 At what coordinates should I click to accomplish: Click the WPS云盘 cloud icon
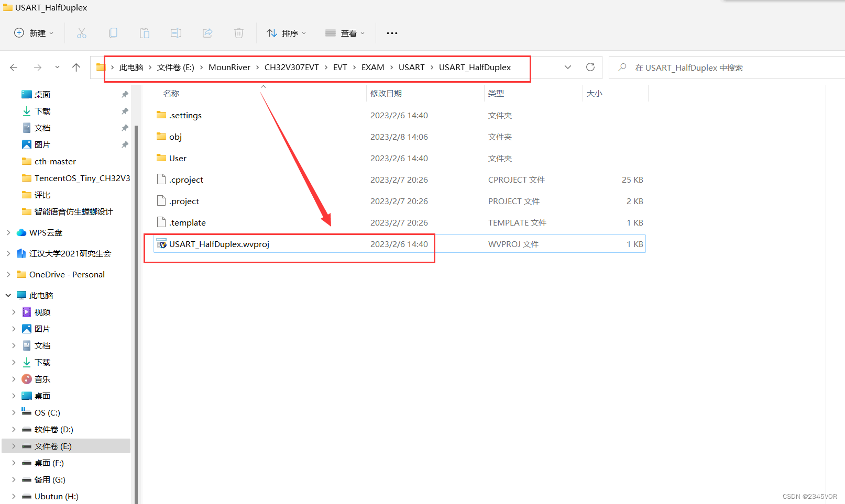pos(21,232)
